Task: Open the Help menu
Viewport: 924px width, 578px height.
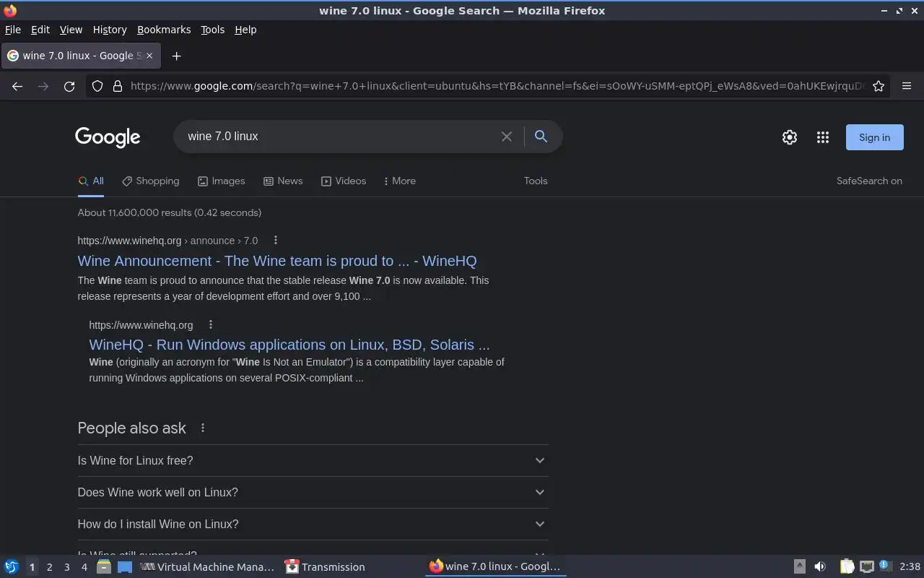Action: coord(245,30)
